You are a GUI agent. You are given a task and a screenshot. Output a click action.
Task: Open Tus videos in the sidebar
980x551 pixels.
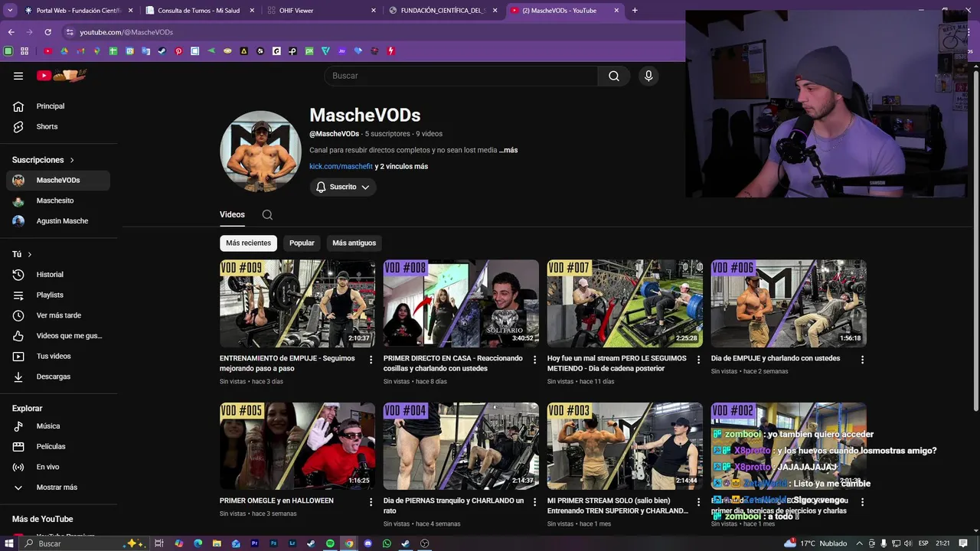(58, 356)
